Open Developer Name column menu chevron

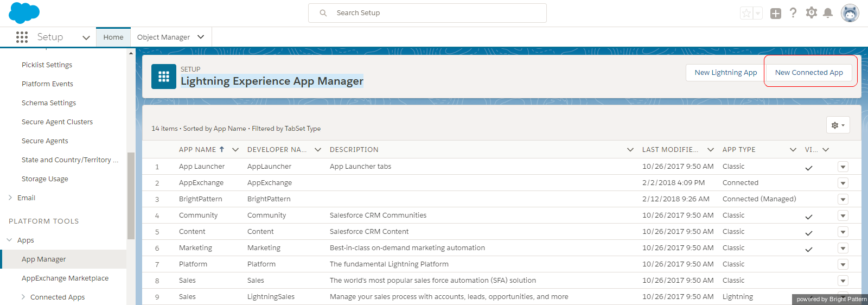coord(318,149)
